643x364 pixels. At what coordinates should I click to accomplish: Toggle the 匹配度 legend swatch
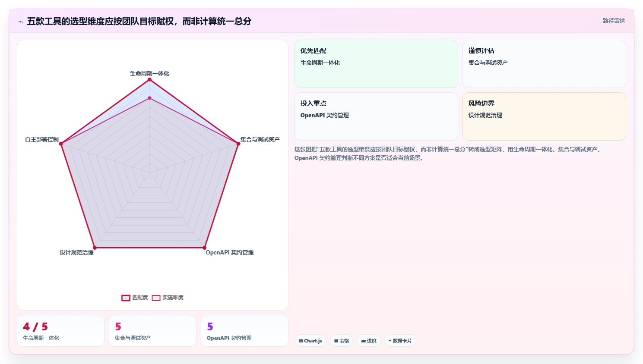click(126, 298)
